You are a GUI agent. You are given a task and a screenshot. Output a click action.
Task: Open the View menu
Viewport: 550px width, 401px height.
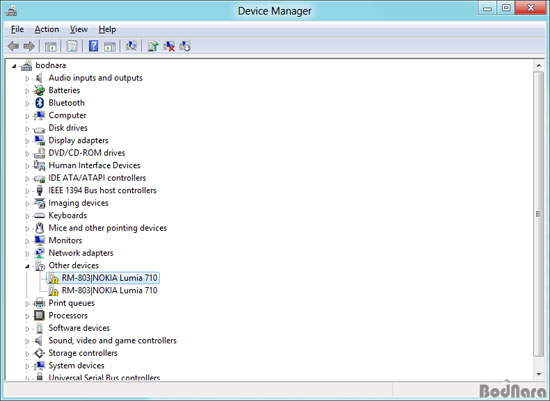(79, 29)
